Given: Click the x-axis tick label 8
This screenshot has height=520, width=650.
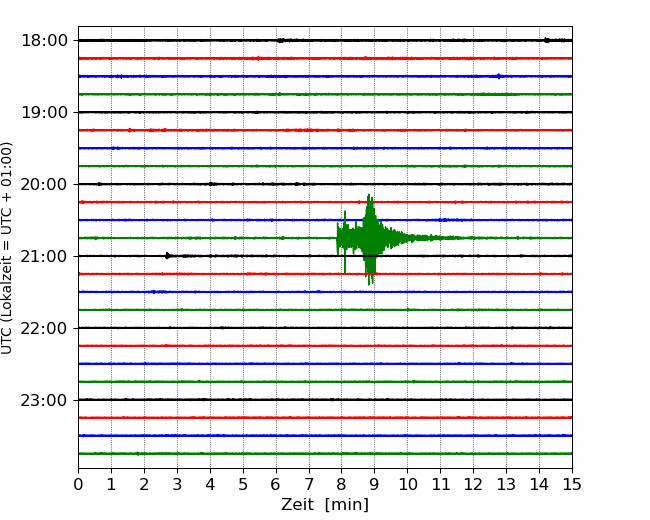Looking at the screenshot, I should point(342,484).
